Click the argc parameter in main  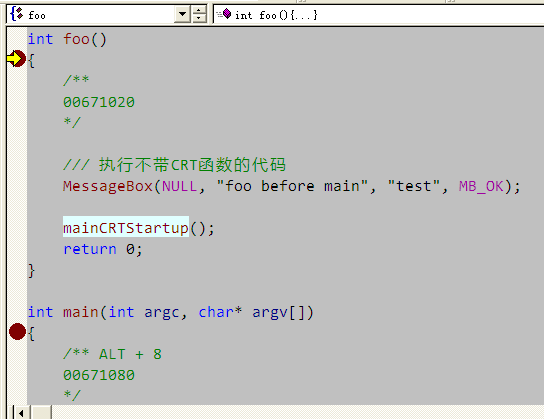[161, 313]
